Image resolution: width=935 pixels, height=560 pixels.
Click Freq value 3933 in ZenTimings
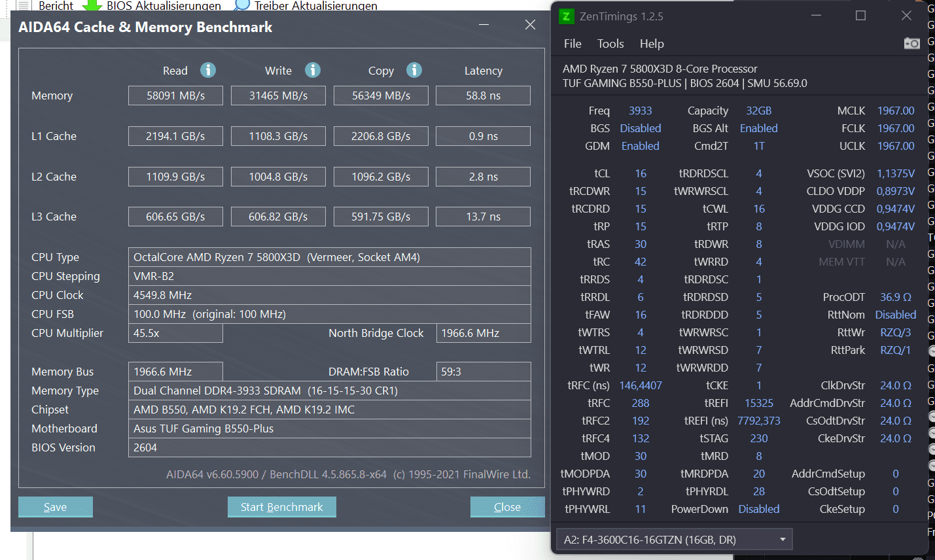tap(641, 111)
